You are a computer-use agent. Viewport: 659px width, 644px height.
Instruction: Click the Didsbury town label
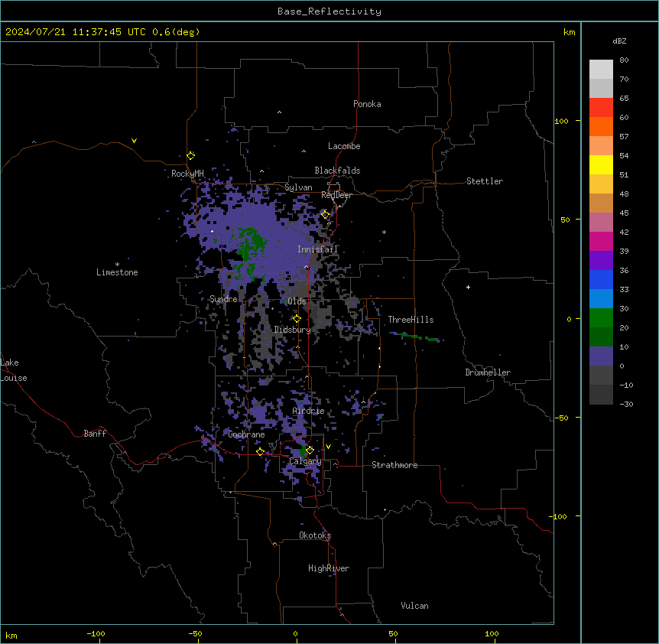[293, 330]
